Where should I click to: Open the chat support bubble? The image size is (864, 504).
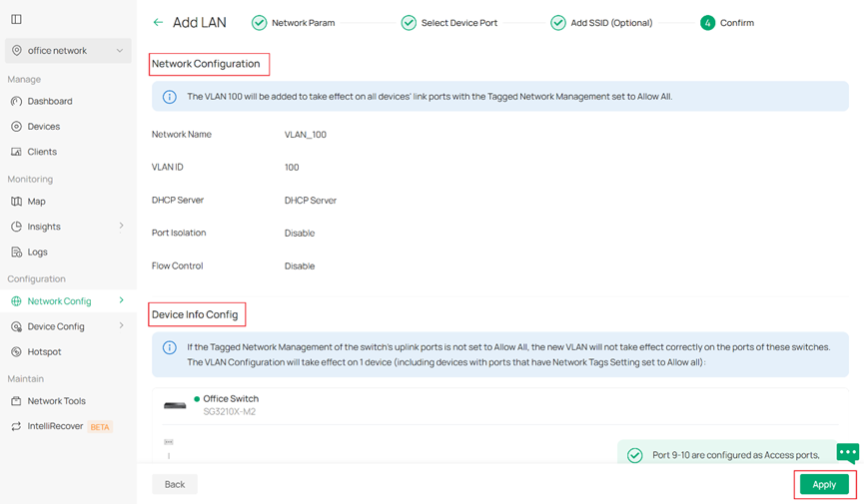click(847, 453)
